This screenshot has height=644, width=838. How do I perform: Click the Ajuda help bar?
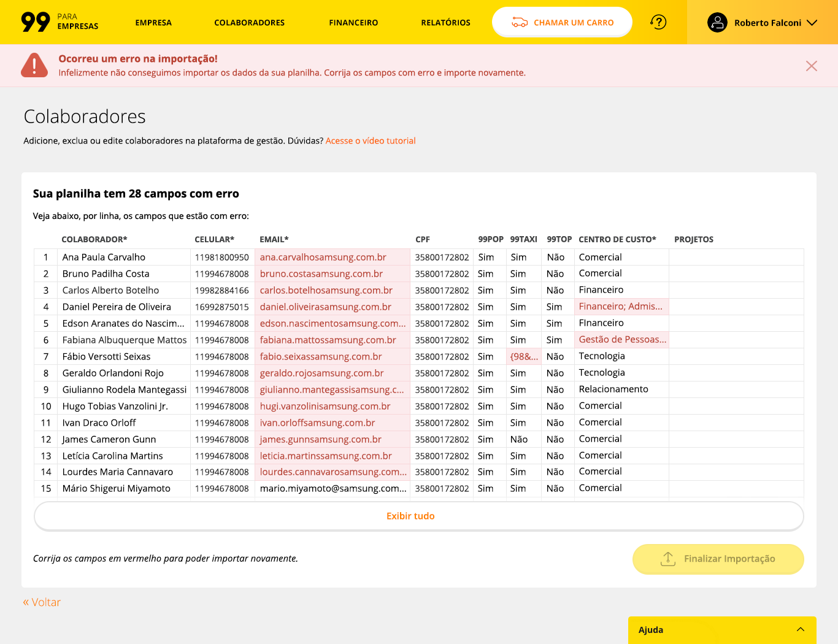(722, 630)
